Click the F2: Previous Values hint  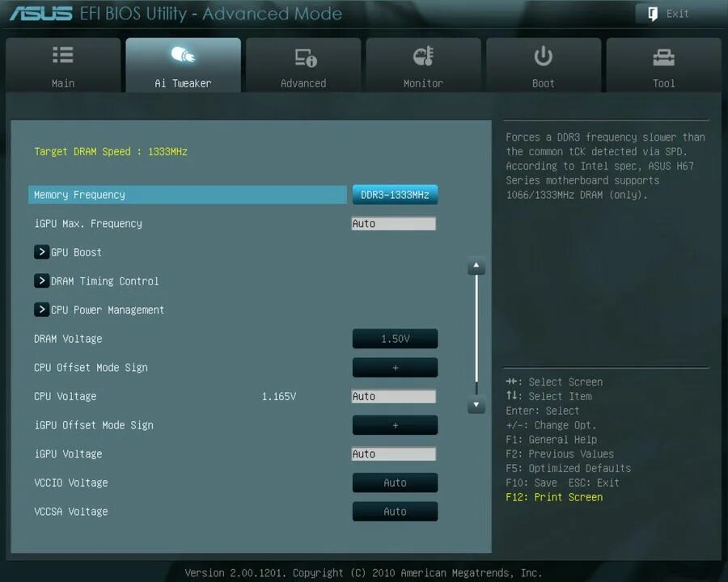(560, 454)
